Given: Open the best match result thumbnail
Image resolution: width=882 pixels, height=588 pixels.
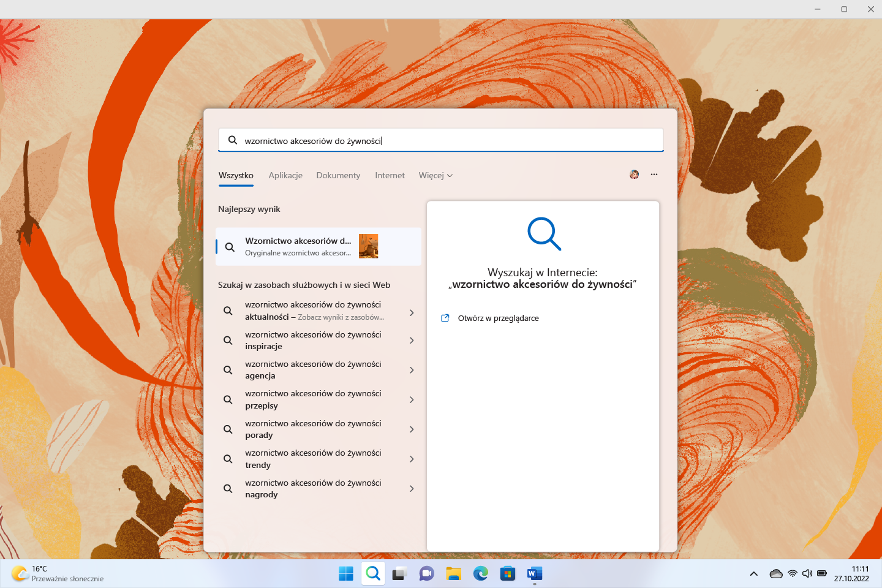Looking at the screenshot, I should point(368,246).
